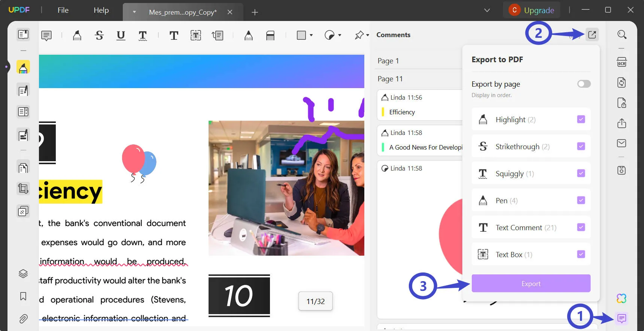Screen dimensions: 644x331
Task: Select the Sticker tool
Action: (x=329, y=36)
